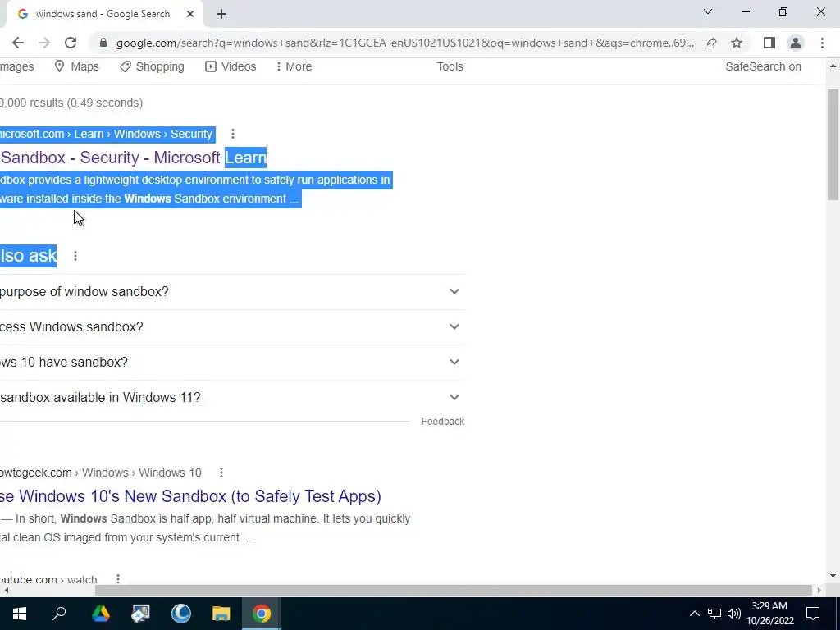Switch to the Images search tab
Screen dimensions: 840x630
pyautogui.click(x=16, y=66)
